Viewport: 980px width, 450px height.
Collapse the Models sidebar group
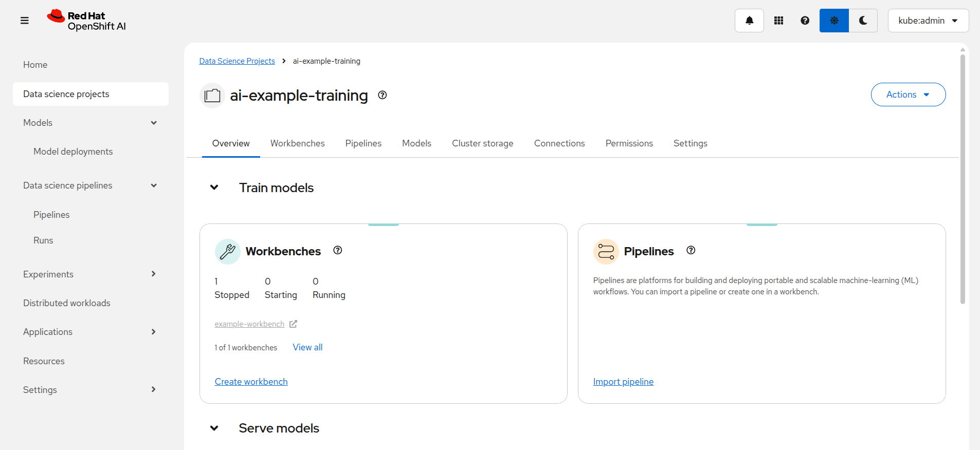(x=154, y=123)
